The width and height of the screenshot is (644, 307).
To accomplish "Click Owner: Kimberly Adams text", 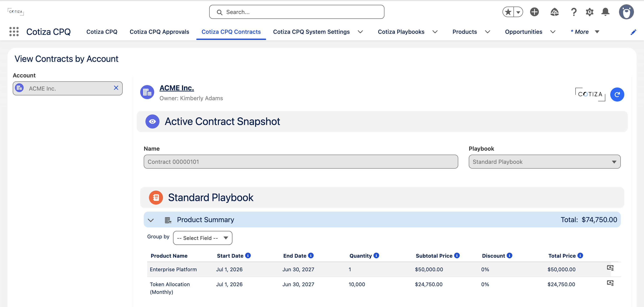I will click(191, 98).
